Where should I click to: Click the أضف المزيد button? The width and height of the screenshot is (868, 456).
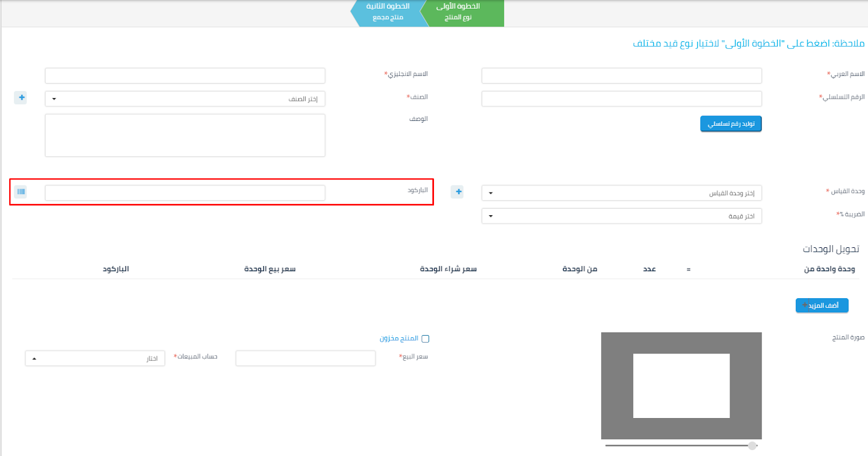pyautogui.click(x=822, y=306)
